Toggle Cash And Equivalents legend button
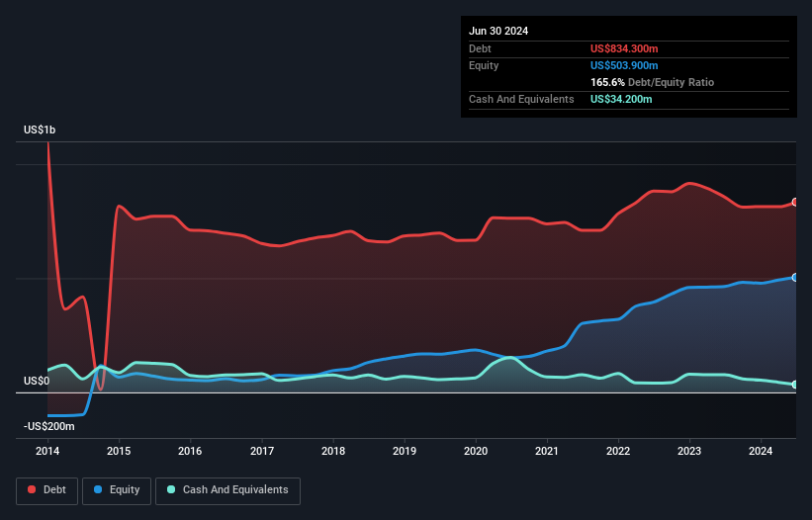Image resolution: width=812 pixels, height=520 pixels. [227, 490]
